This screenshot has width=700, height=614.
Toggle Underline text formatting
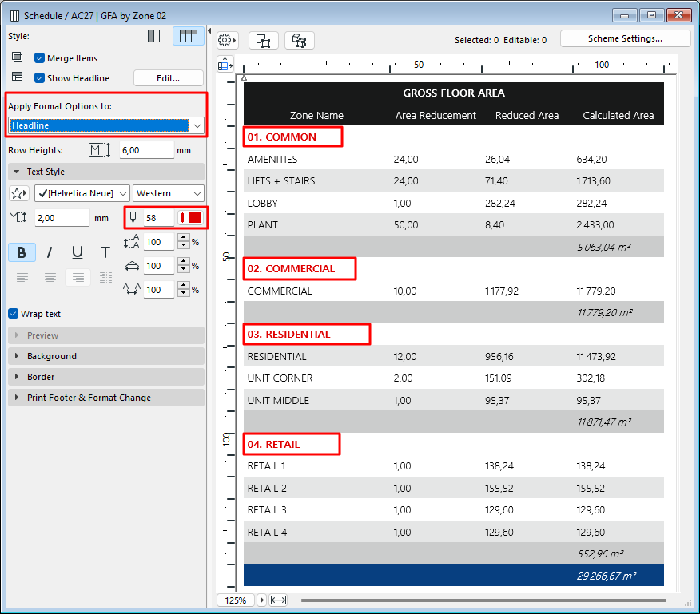(x=78, y=252)
